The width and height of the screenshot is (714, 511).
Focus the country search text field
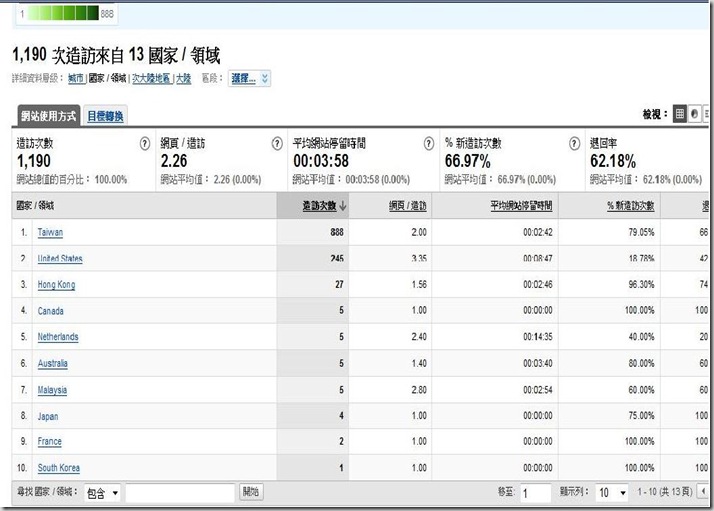(x=180, y=493)
